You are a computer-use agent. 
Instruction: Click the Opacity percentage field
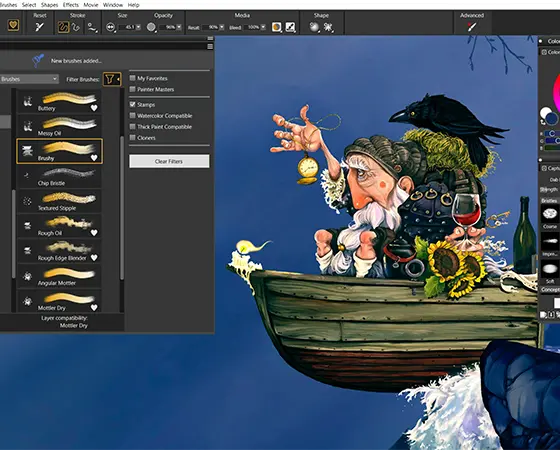(168, 27)
